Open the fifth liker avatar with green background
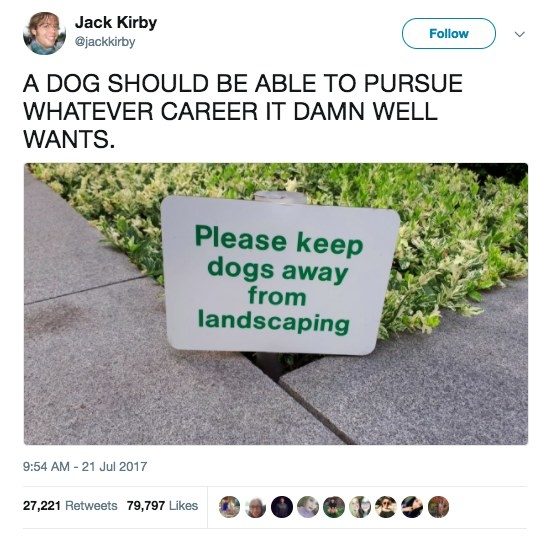545x537 pixels. click(x=334, y=507)
